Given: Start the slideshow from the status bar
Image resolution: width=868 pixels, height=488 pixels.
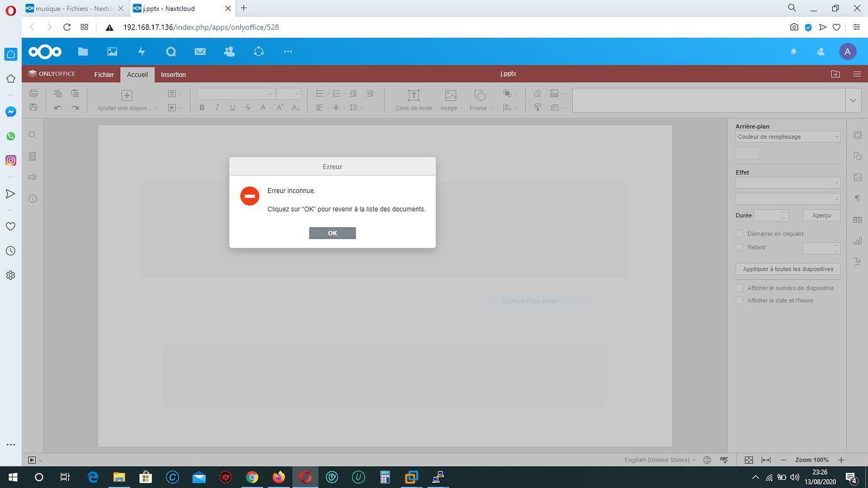Looking at the screenshot, I should [31, 460].
